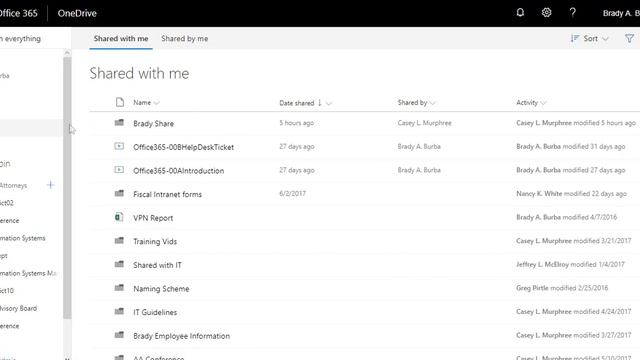Screen dimensions: 640x360
Task: Open the VPN Report workbook
Action: tap(153, 218)
